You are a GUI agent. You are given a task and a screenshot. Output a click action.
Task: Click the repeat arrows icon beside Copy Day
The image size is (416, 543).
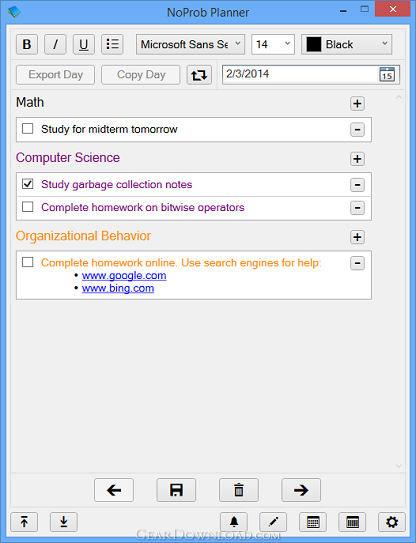tap(199, 75)
